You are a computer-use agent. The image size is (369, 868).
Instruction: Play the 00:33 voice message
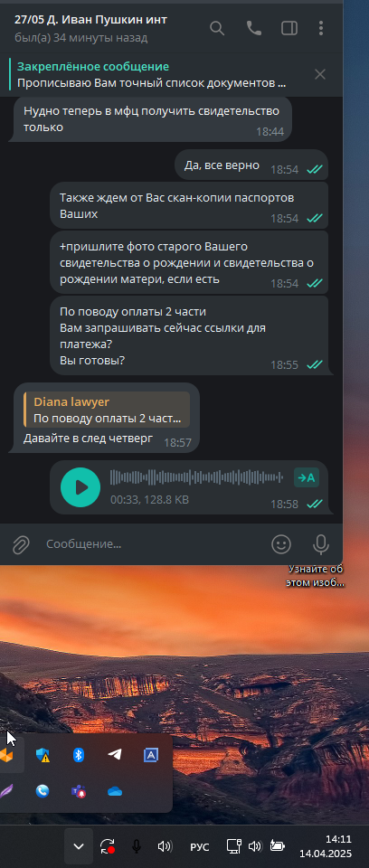pyautogui.click(x=80, y=487)
